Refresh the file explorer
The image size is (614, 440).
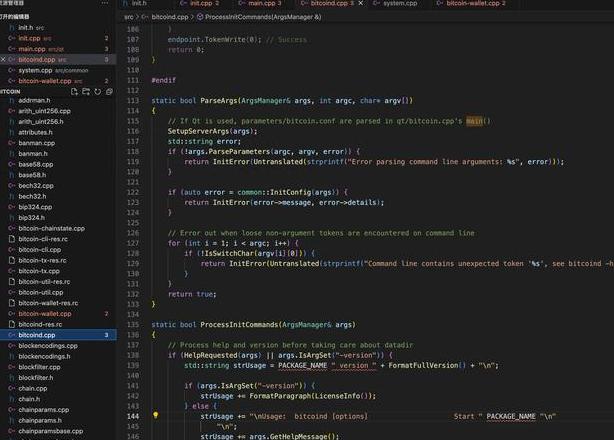tap(98, 92)
